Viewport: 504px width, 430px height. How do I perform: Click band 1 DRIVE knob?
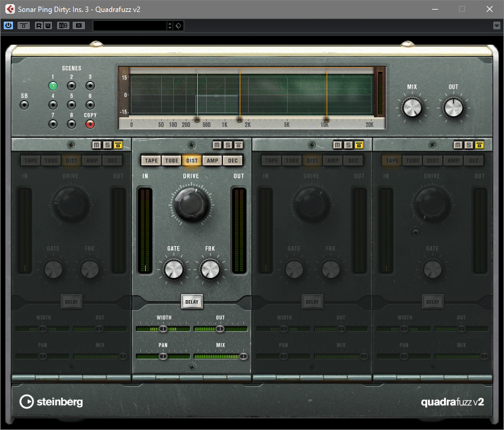pyautogui.click(x=71, y=204)
